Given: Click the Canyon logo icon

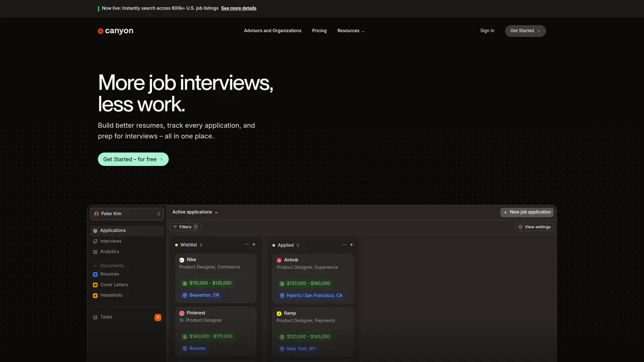Looking at the screenshot, I should coord(101,31).
